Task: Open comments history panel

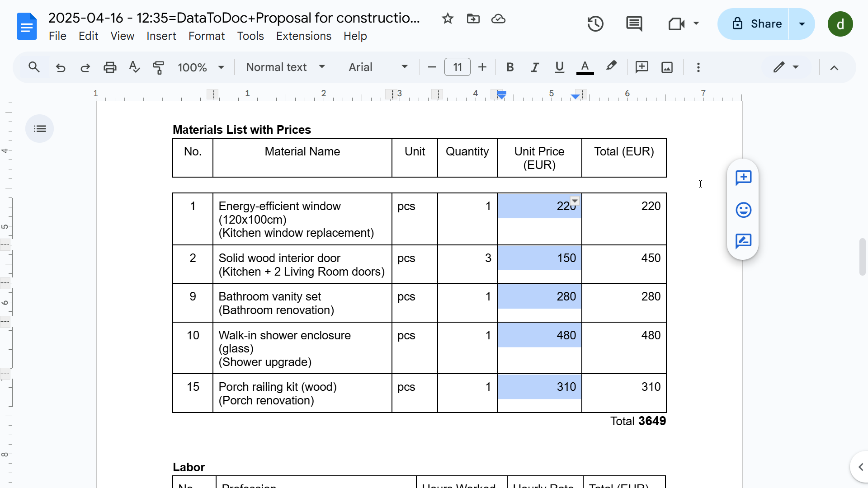Action: [x=634, y=23]
